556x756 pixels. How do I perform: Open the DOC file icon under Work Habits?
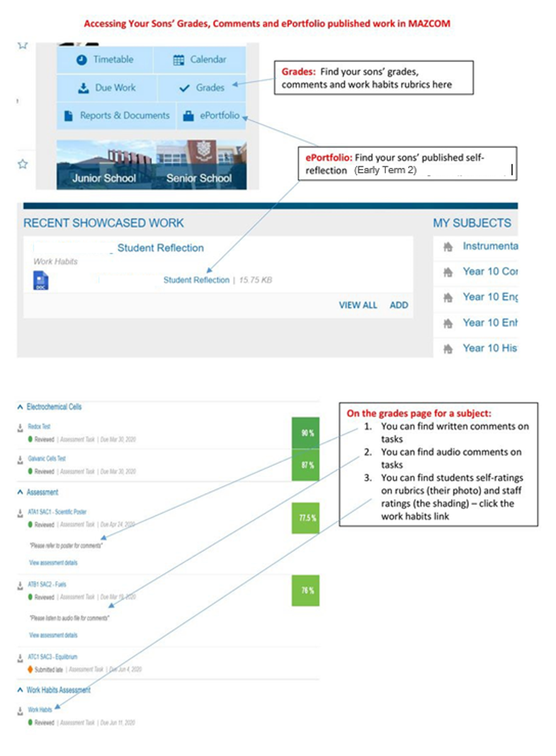(x=40, y=280)
